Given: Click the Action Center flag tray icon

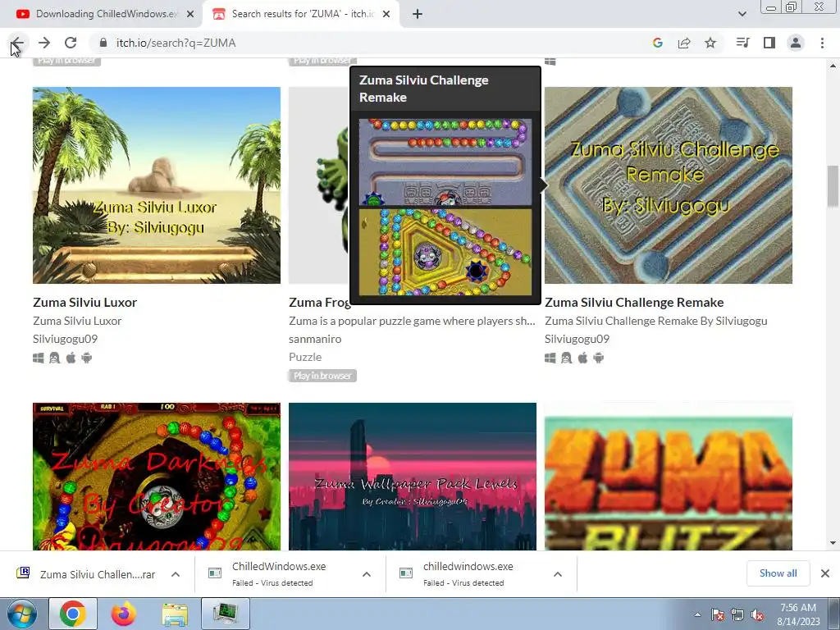Looking at the screenshot, I should (x=718, y=615).
